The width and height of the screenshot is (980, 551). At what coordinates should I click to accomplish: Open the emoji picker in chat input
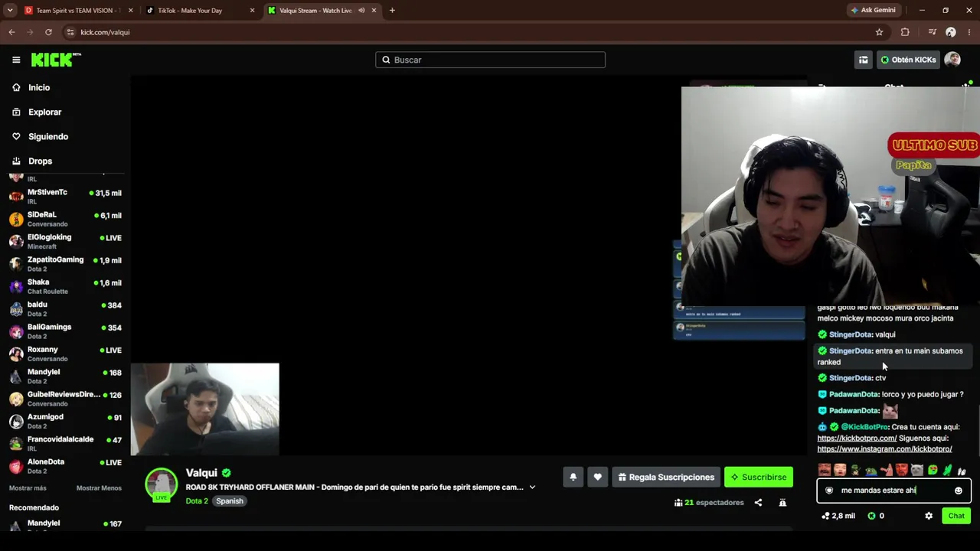[x=958, y=491]
